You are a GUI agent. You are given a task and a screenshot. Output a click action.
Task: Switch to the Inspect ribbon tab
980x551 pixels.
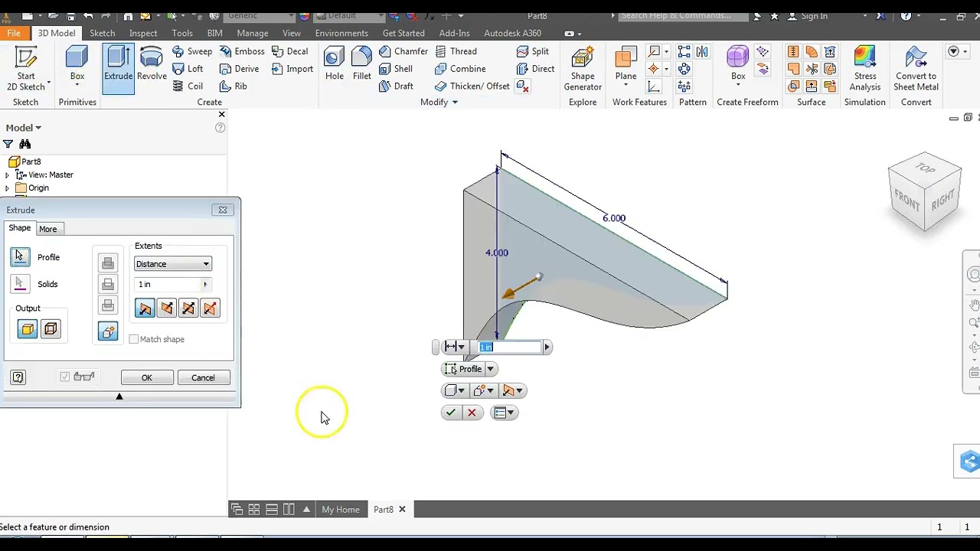[x=143, y=33]
